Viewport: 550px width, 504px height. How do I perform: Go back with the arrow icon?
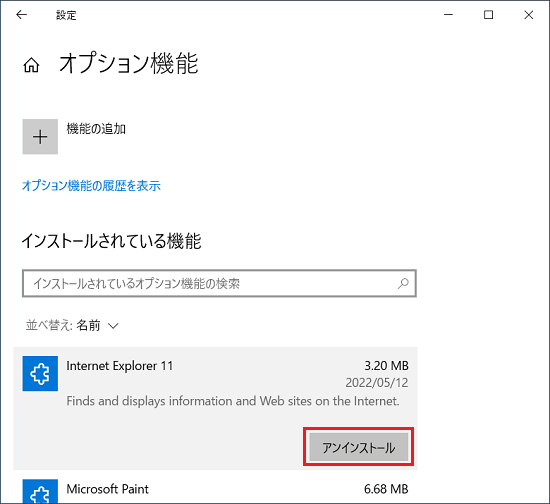pyautogui.click(x=21, y=15)
